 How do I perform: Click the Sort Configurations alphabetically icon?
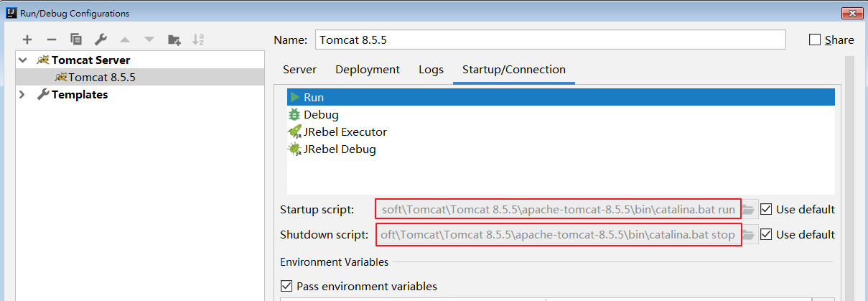tap(199, 40)
